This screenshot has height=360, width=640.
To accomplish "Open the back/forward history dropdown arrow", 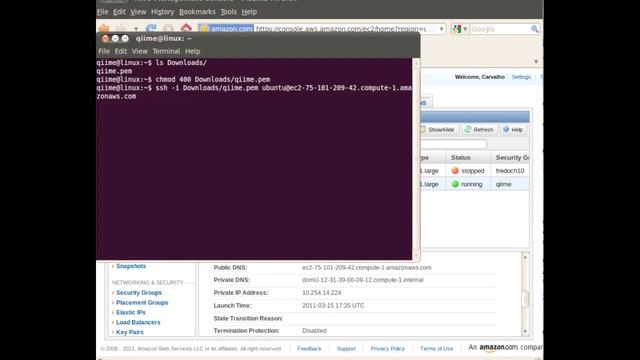I will pos(136,29).
